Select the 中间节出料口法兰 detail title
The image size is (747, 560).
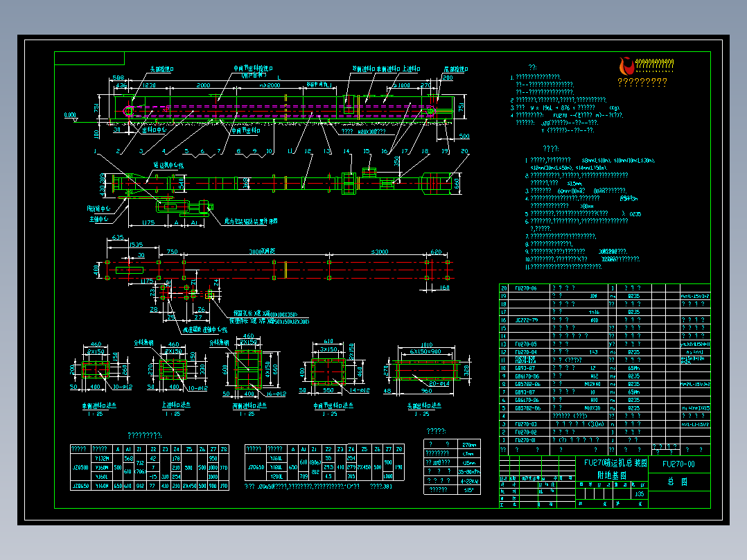[x=333, y=405]
